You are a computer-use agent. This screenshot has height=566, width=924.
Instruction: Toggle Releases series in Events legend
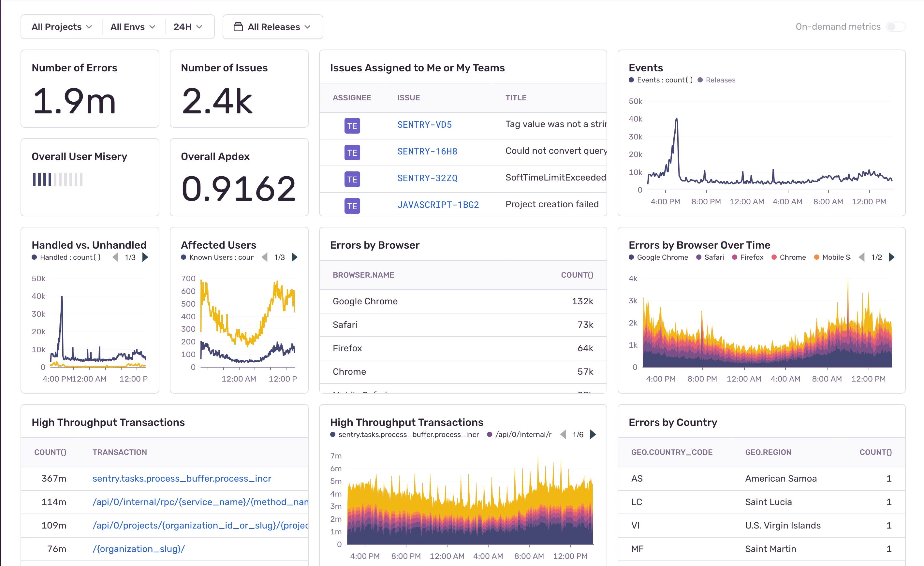720,80
